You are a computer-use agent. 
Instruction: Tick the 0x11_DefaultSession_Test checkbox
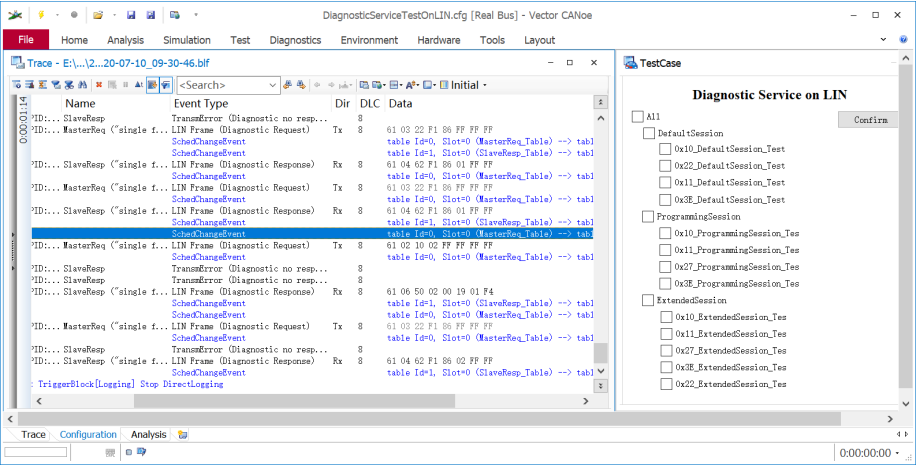pos(665,182)
